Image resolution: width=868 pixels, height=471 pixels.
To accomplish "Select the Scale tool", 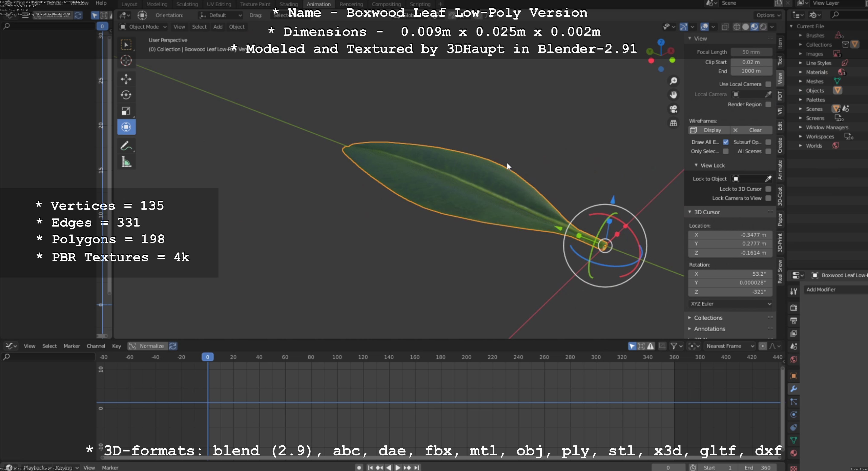I will (126, 111).
